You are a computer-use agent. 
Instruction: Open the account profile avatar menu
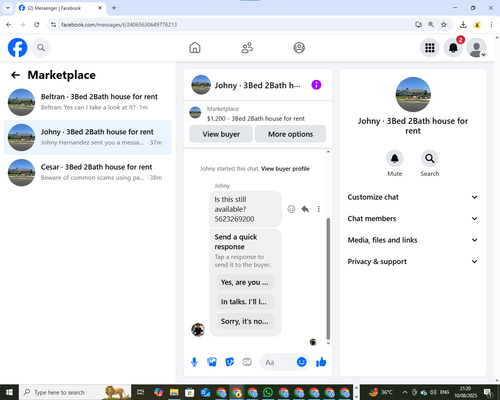476,48
